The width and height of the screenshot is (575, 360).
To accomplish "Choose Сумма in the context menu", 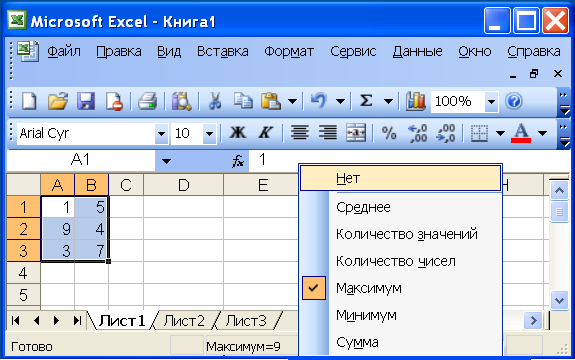I will (x=401, y=342).
